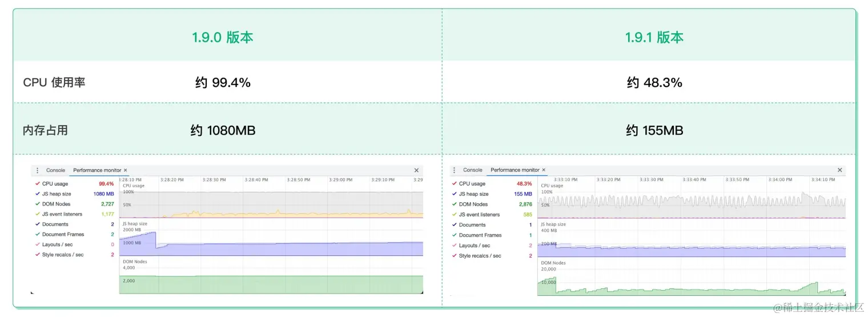The width and height of the screenshot is (868, 317).
Task: Switch to Console tab in 1.9.0 panel
Action: pos(55,170)
